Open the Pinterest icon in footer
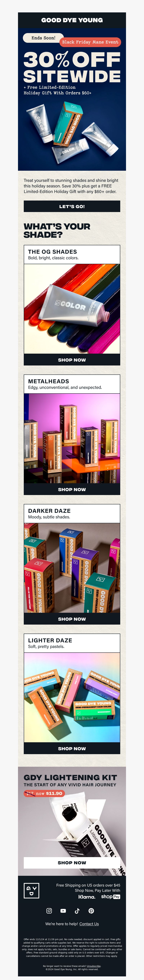The width and height of the screenshot is (144, 980). pyautogui.click(x=91, y=911)
